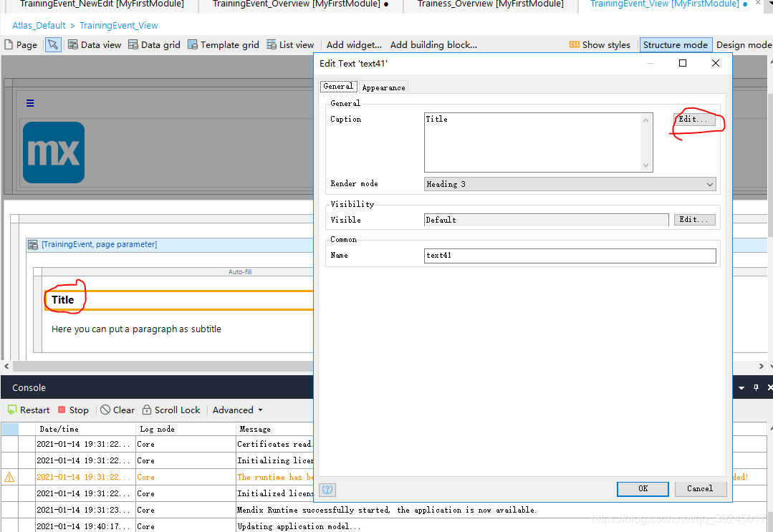
Task: Click Edit button next to Caption
Action: coord(693,120)
